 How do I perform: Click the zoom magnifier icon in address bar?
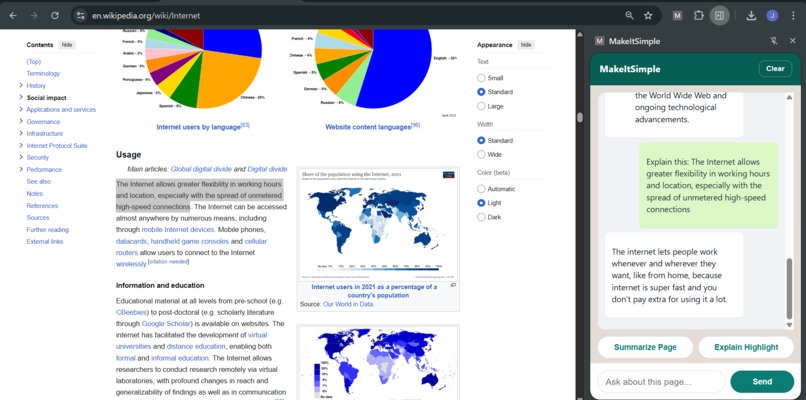click(x=629, y=15)
